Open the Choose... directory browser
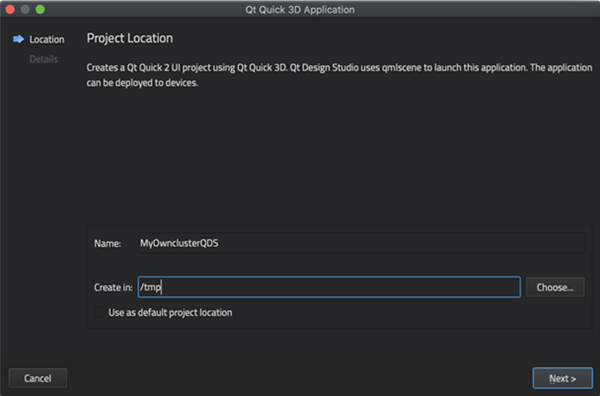This screenshot has width=600, height=396. (555, 287)
